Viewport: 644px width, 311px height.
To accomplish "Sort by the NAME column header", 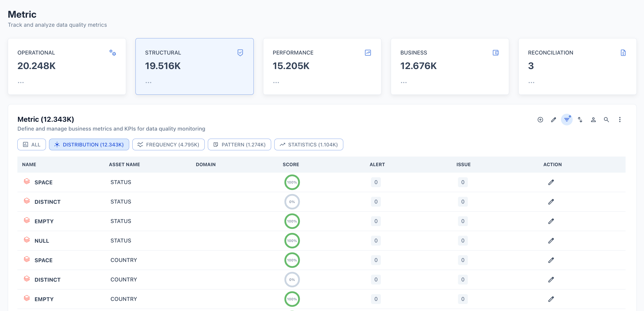I will pos(29,165).
